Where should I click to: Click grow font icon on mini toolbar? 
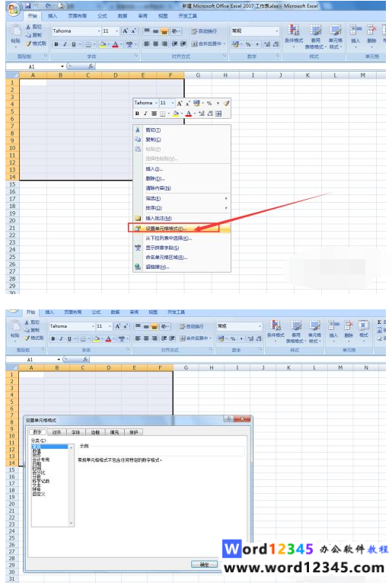(x=180, y=103)
